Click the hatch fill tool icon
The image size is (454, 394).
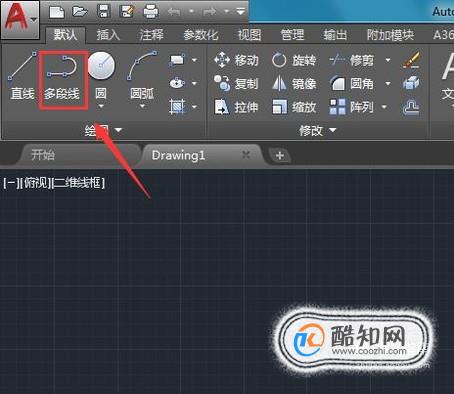point(177,107)
